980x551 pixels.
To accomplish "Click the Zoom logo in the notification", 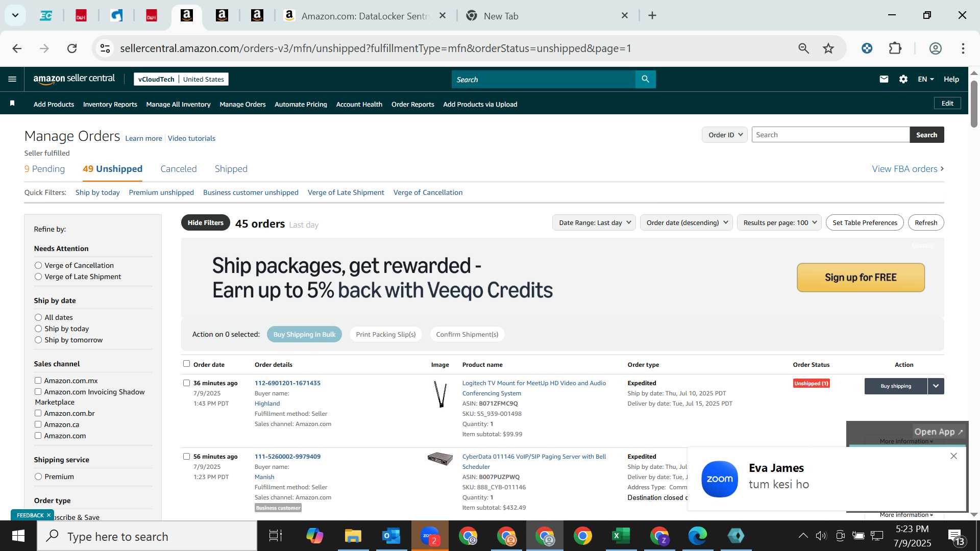I will click(x=720, y=479).
